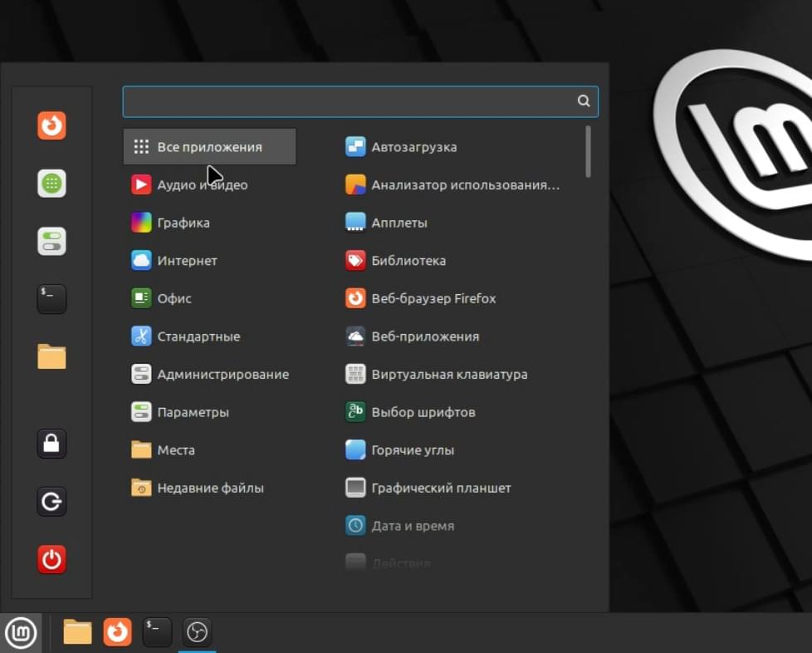Show the Администрирование category
The image size is (812, 653).
[210, 374]
